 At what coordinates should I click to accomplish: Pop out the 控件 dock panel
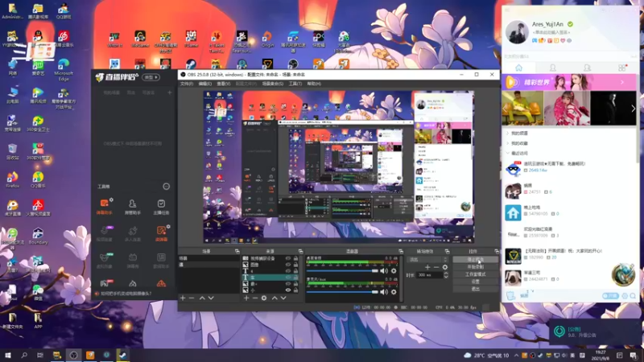(x=497, y=251)
